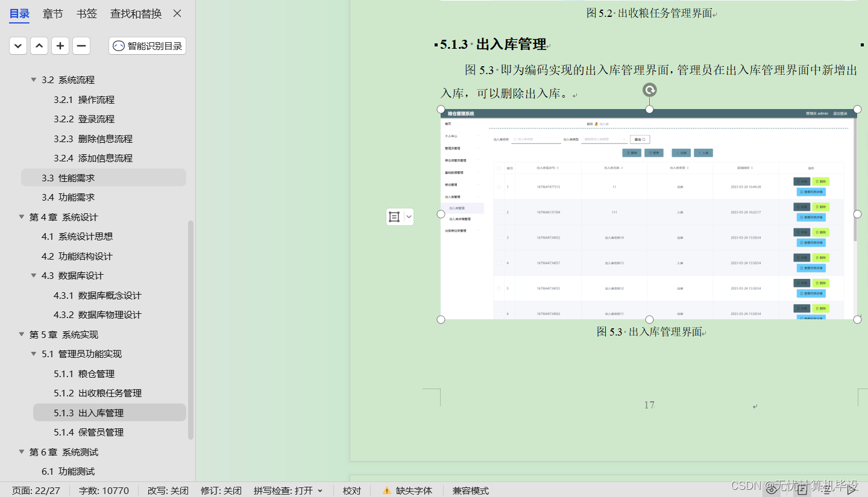Viewport: 868px width, 497px height.
Task: Switch to the 书签 (bookmarks) tab
Action: click(x=86, y=13)
